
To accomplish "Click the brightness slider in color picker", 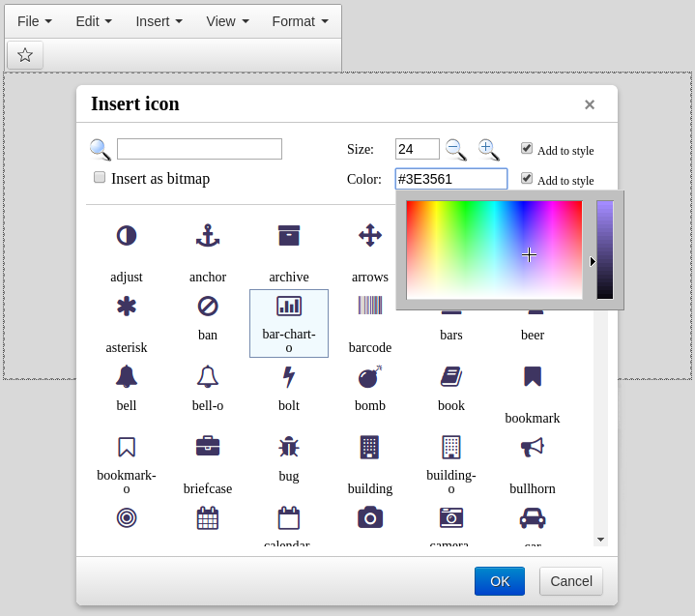I will point(605,249).
